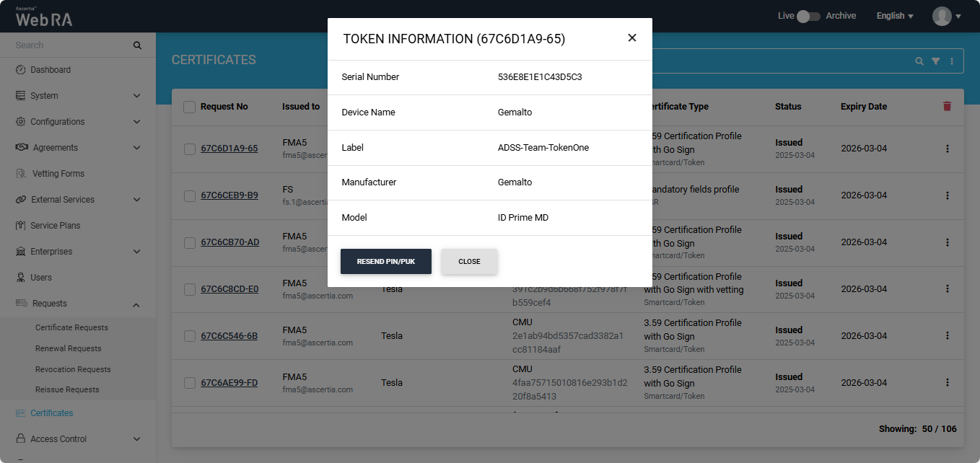Viewport: 980px width, 463px height.
Task: Open more options beside the filter icon
Action: click(952, 61)
